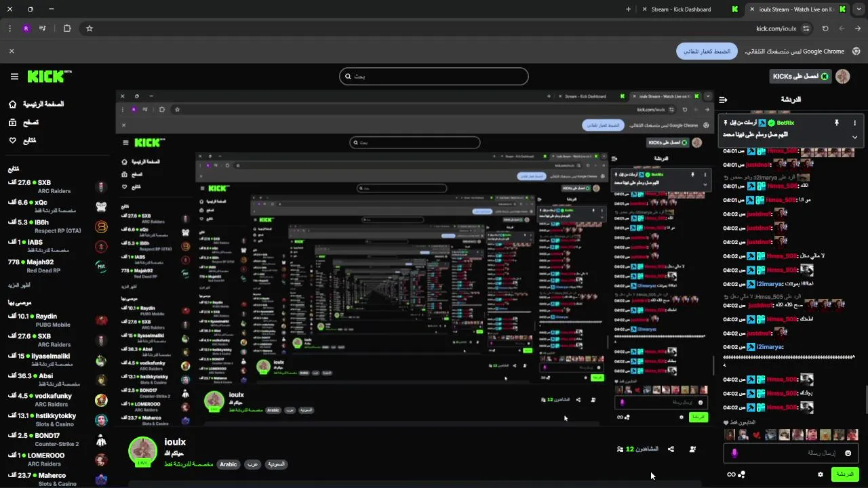Image resolution: width=868 pixels, height=488 pixels.
Task: Switch to ioulx Stream - Watch Live tab
Action: point(798,9)
